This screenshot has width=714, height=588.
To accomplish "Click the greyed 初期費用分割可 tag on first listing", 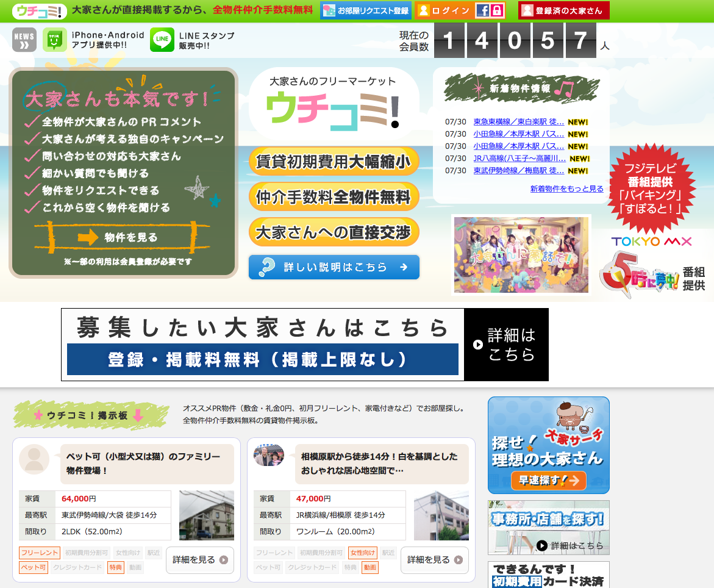I will point(87,553).
